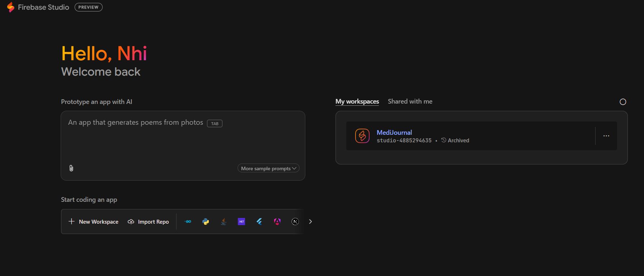The image size is (644, 276).
Task: Choose the Flutter template icon
Action: [259, 222]
